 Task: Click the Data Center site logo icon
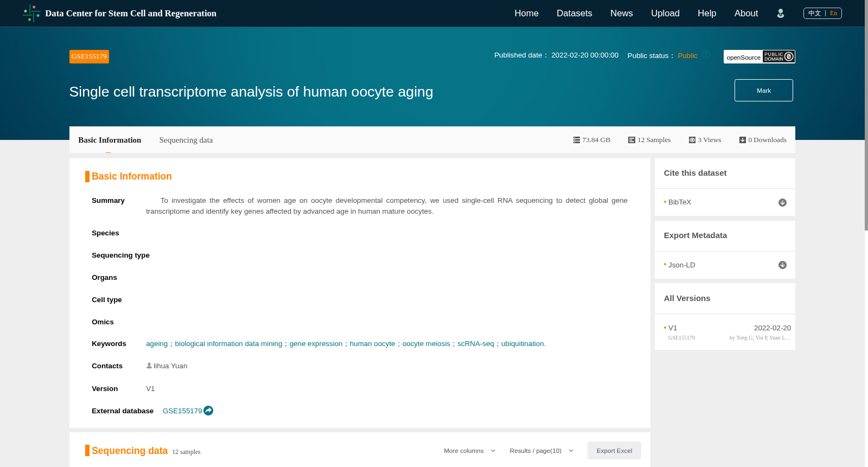31,13
